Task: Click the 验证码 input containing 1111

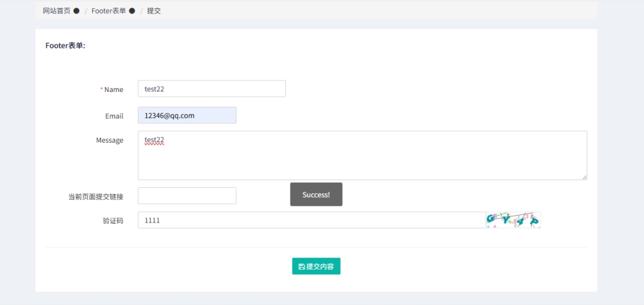Action: (x=311, y=220)
